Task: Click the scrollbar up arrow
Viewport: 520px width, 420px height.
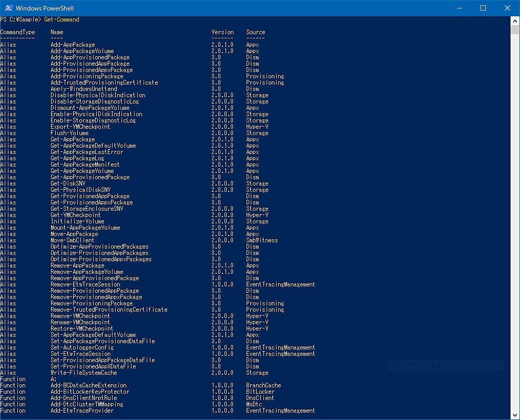Action: click(515, 21)
